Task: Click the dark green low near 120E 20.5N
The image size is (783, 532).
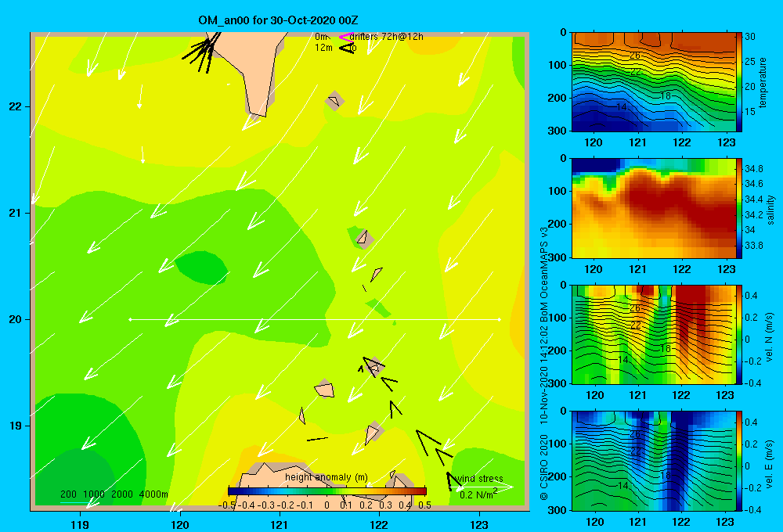Action: 201,268
